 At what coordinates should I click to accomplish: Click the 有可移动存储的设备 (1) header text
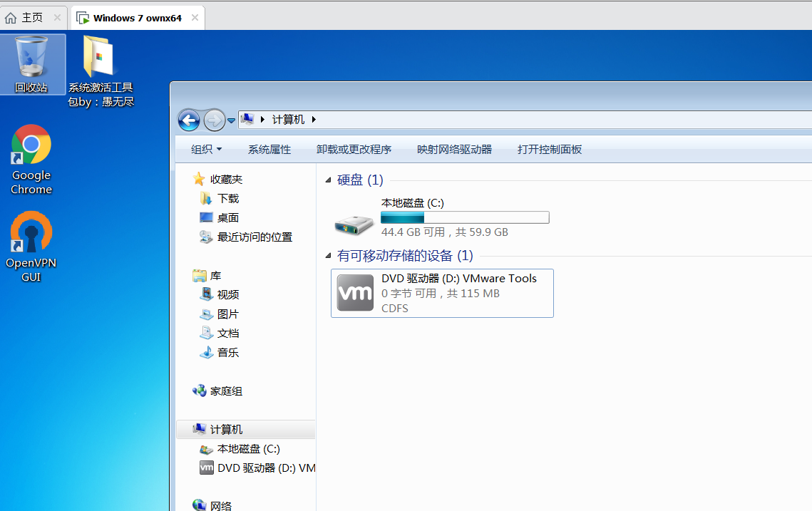pyautogui.click(x=405, y=256)
